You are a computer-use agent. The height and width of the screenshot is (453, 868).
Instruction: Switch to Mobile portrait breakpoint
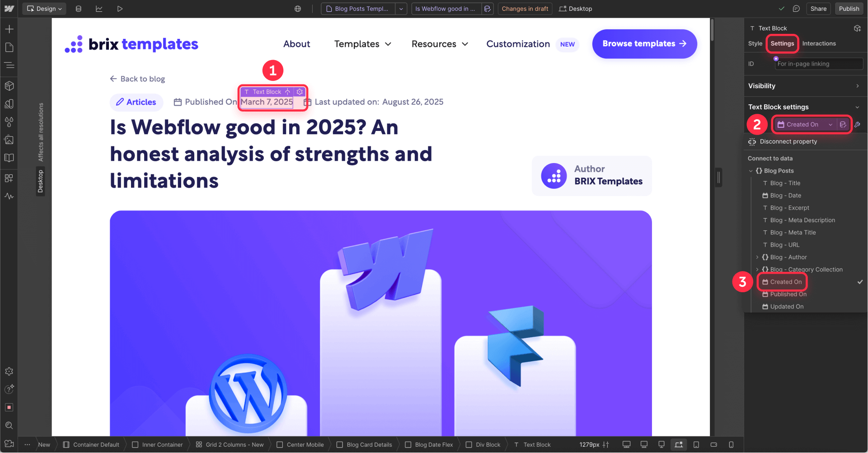click(731, 445)
